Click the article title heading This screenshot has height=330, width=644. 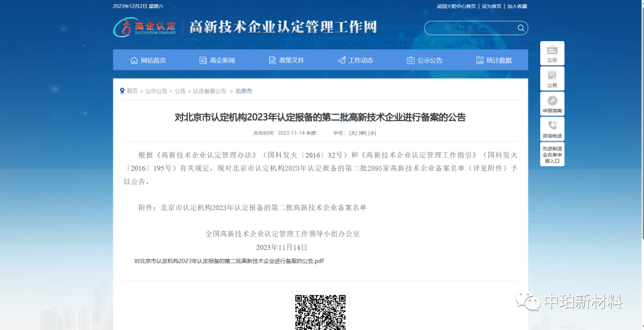point(320,117)
